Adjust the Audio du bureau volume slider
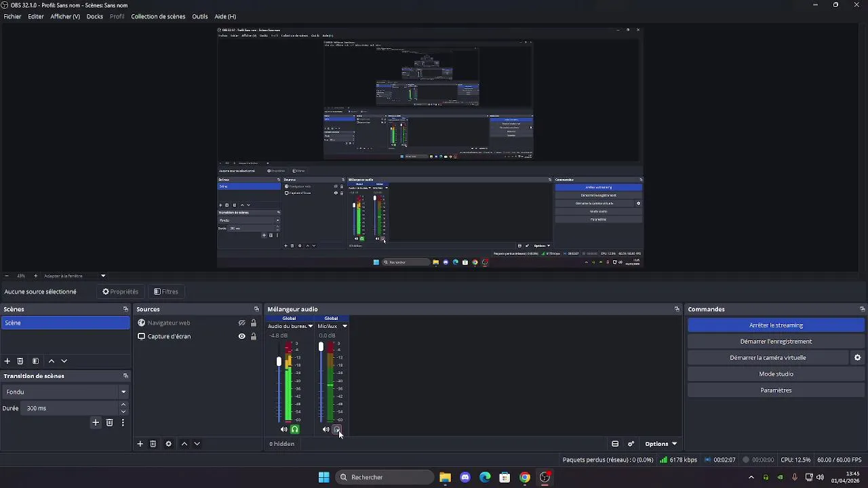 click(279, 362)
